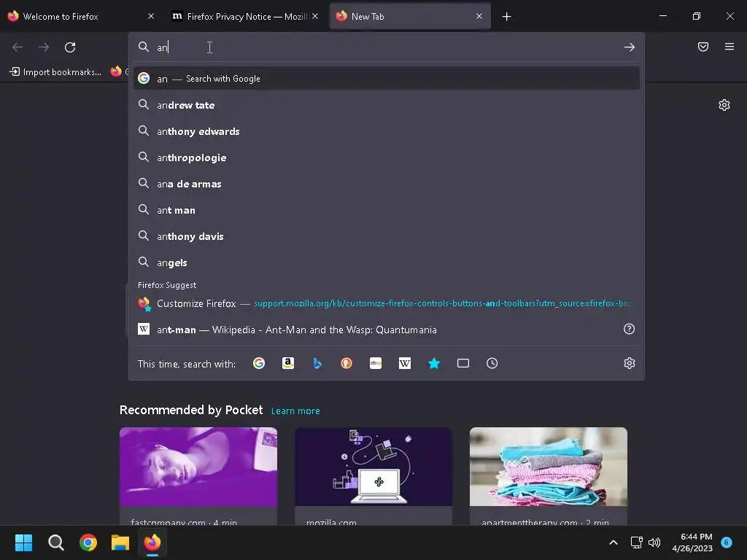Select the 'andrew tate' suggestion
Screen dimensions: 747x560
point(387,105)
